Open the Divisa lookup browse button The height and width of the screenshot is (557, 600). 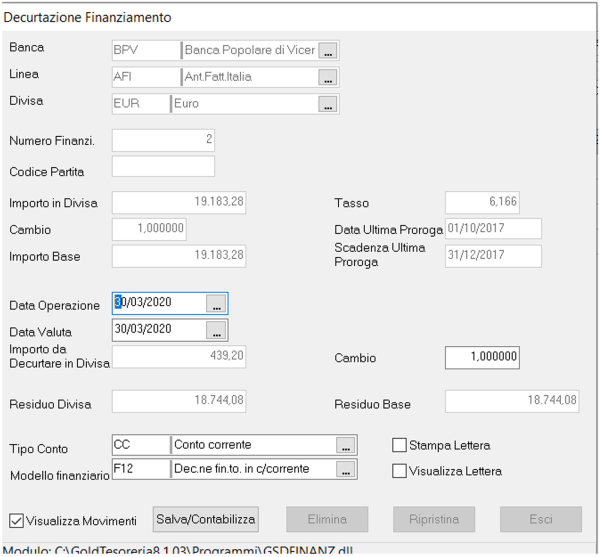329,104
